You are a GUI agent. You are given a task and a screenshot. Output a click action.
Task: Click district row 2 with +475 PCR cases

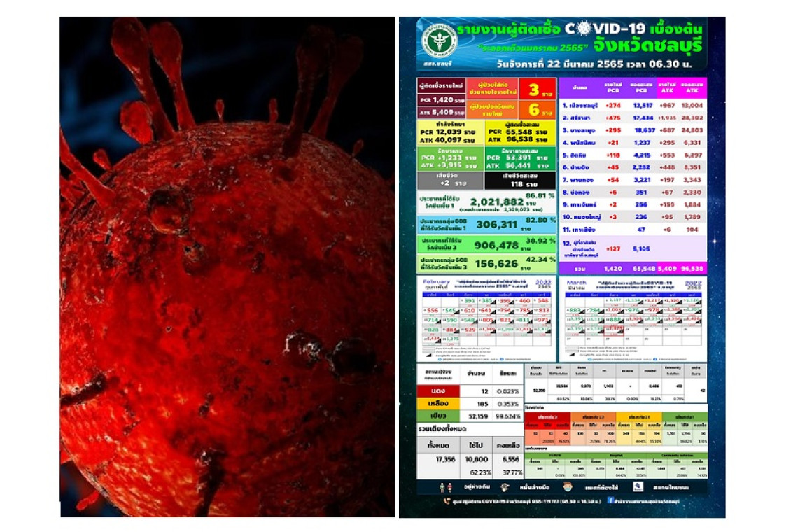tap(633, 118)
